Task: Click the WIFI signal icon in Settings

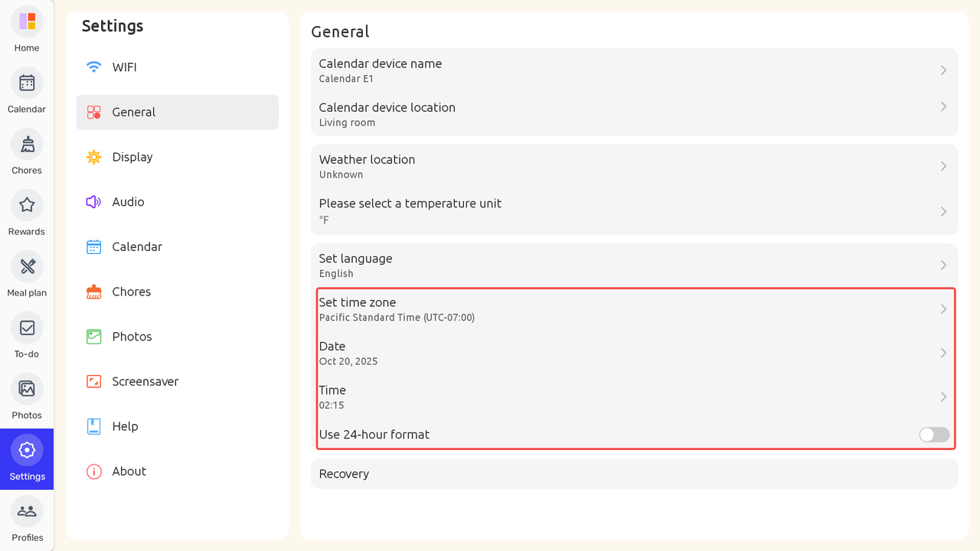Action: click(94, 67)
